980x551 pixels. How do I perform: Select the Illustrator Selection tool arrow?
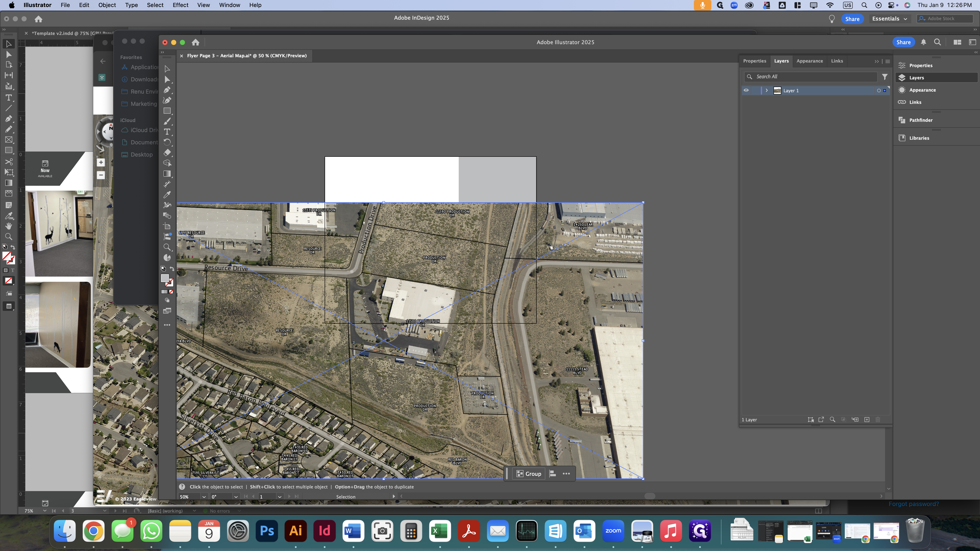[x=167, y=69]
